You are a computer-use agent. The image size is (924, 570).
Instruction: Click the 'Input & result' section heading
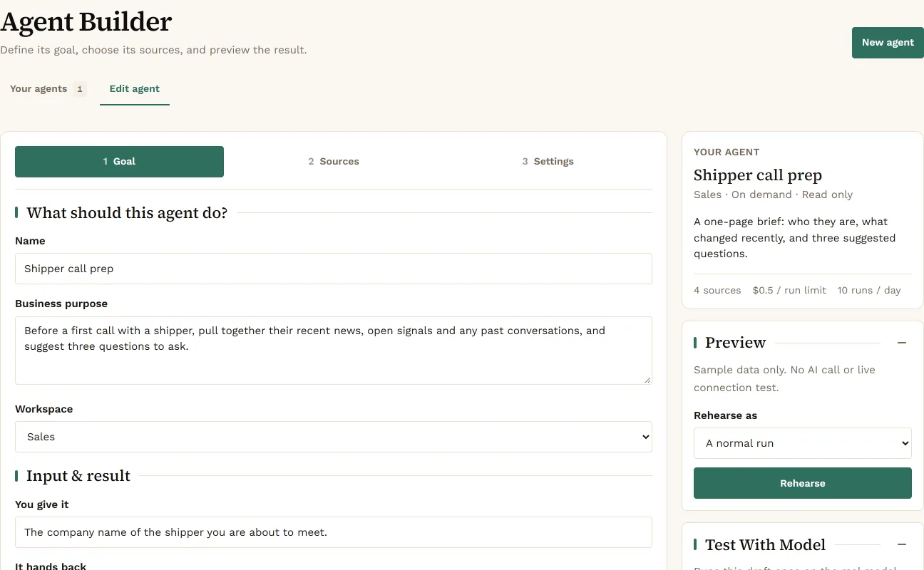pyautogui.click(x=78, y=476)
